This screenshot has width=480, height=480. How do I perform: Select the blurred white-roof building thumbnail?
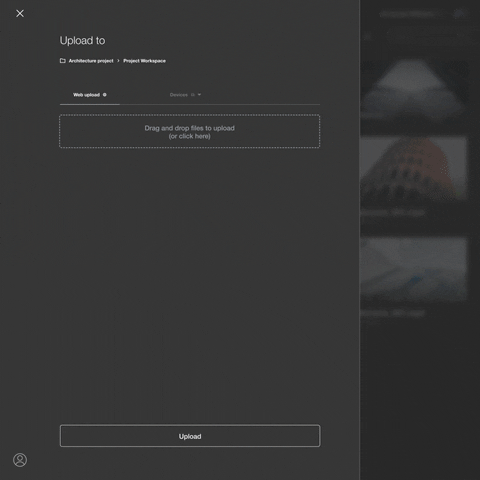click(x=414, y=88)
